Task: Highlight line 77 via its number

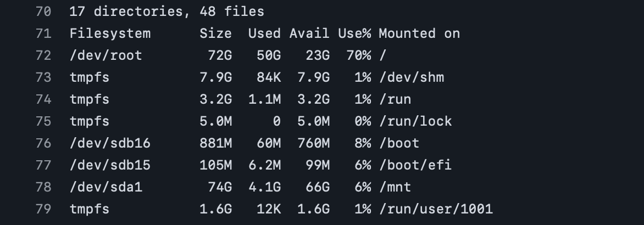Action: point(43,165)
